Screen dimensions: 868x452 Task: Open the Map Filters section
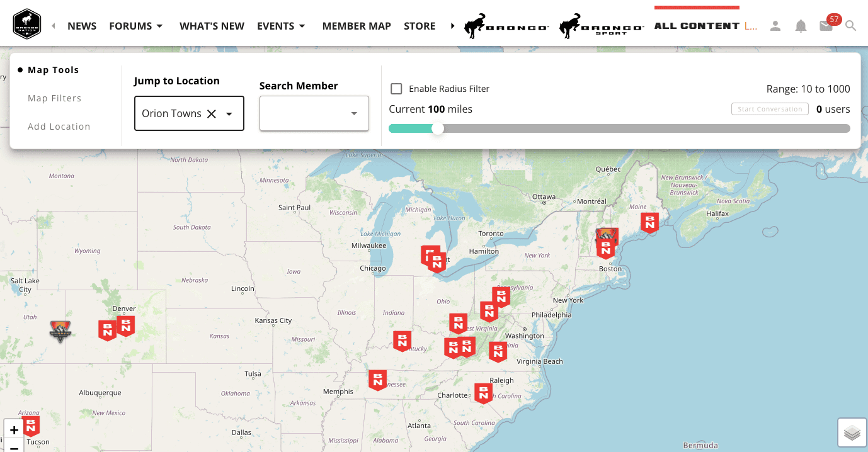54,98
